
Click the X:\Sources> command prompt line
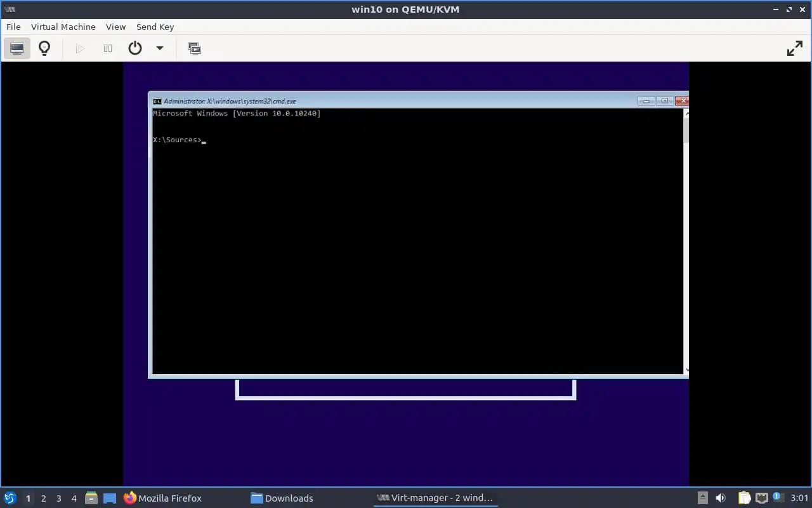(180, 140)
